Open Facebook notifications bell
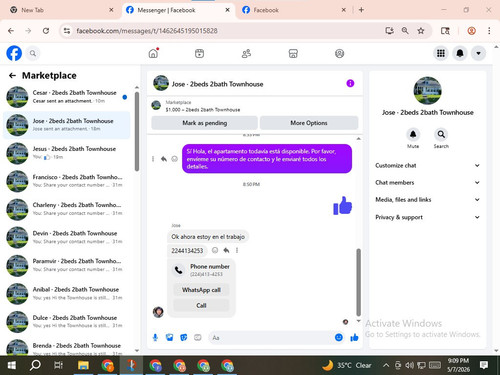The width and height of the screenshot is (500, 375). pyautogui.click(x=460, y=53)
